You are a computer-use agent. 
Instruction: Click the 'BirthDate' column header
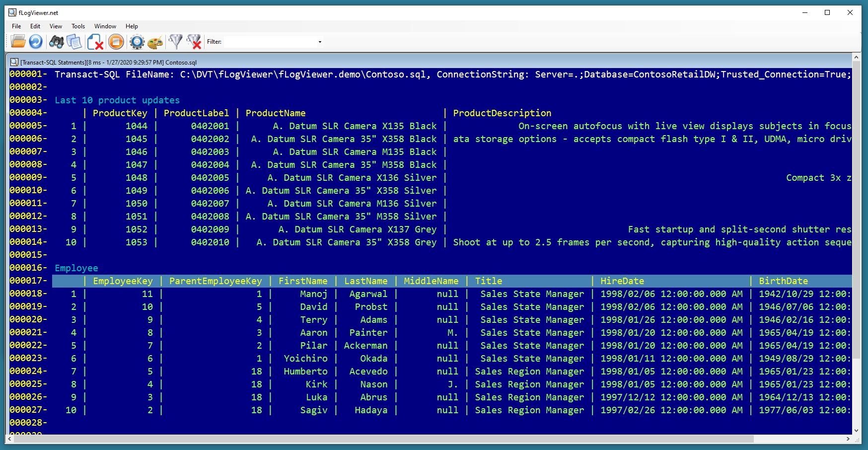click(x=783, y=281)
